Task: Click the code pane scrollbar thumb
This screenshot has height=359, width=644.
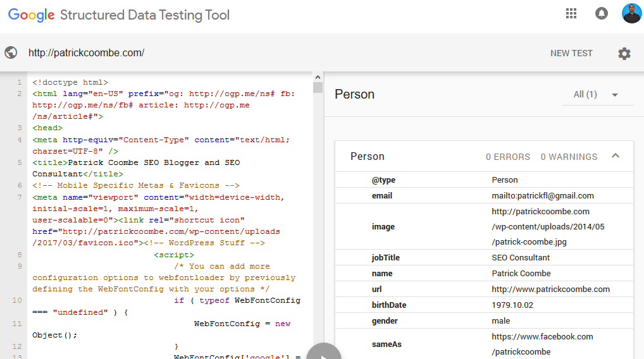Action: tap(318, 87)
